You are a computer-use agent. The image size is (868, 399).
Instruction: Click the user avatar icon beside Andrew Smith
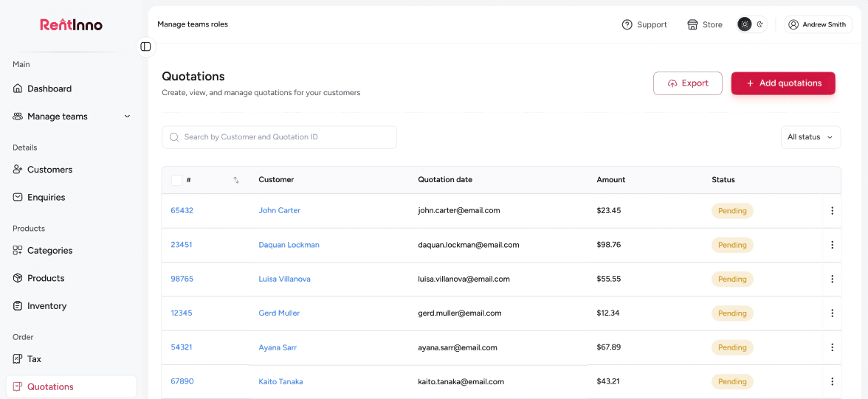(794, 24)
